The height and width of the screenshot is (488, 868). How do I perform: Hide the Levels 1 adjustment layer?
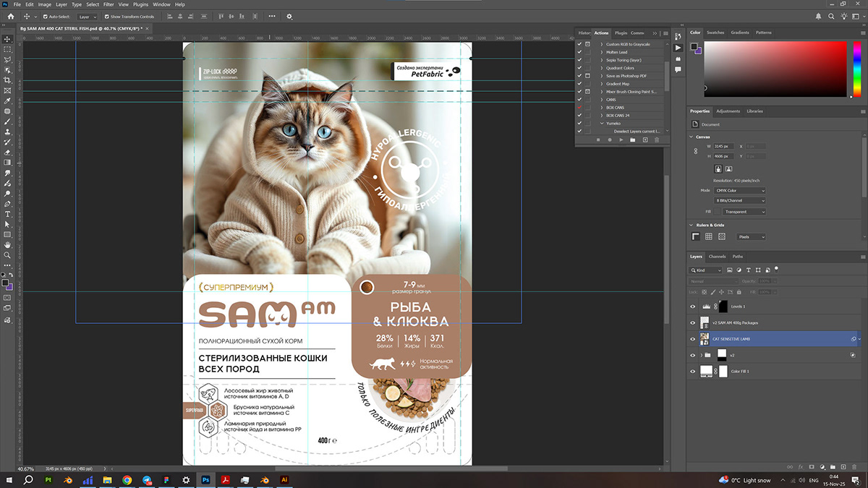[x=692, y=307]
